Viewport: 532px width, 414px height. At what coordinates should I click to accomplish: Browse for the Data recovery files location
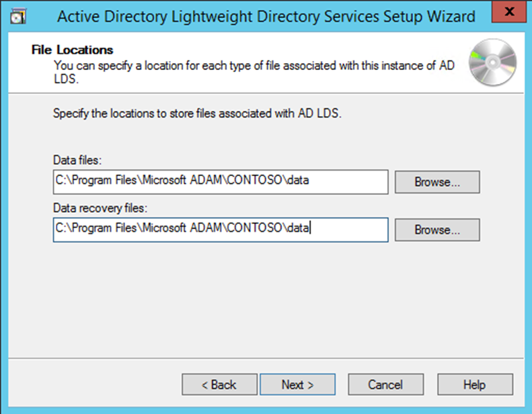[x=436, y=229]
